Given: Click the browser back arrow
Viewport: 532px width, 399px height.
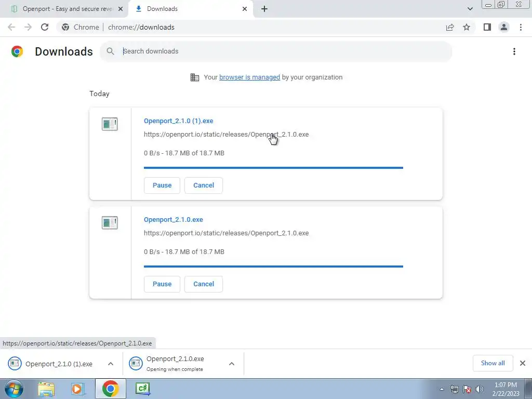Looking at the screenshot, I should point(11,27).
